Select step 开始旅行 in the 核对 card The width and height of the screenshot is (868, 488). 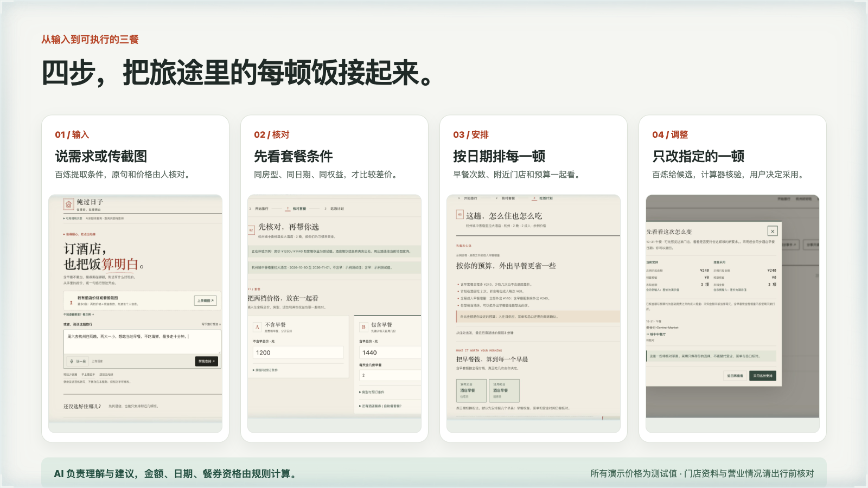pos(259,208)
